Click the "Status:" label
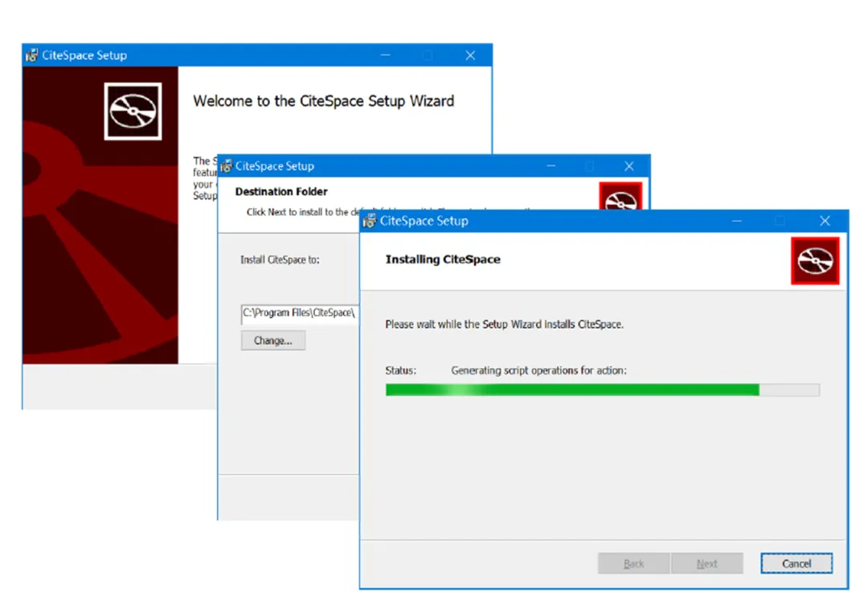Screen dimensions: 868x601 pyautogui.click(x=401, y=370)
